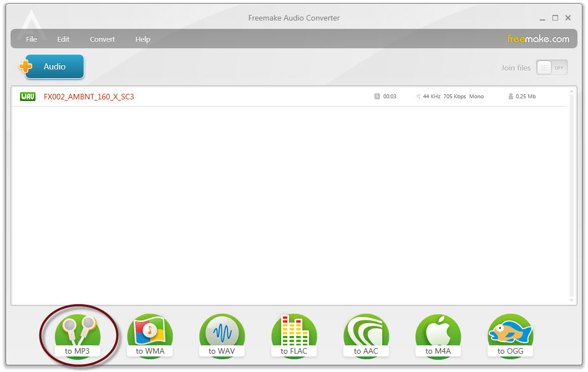Viewport: 588px width, 372px height.
Task: Select the 'to AAC' conversion icon
Action: point(366,332)
